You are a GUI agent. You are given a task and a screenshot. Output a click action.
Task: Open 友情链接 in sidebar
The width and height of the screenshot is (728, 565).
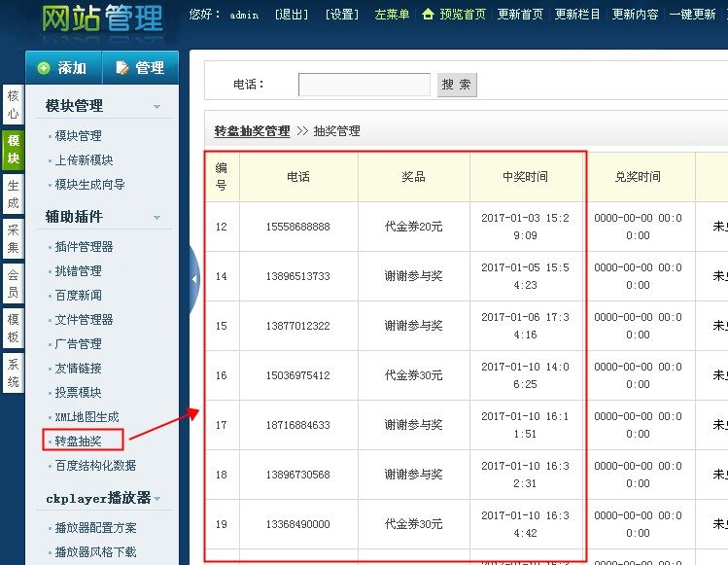(x=78, y=368)
